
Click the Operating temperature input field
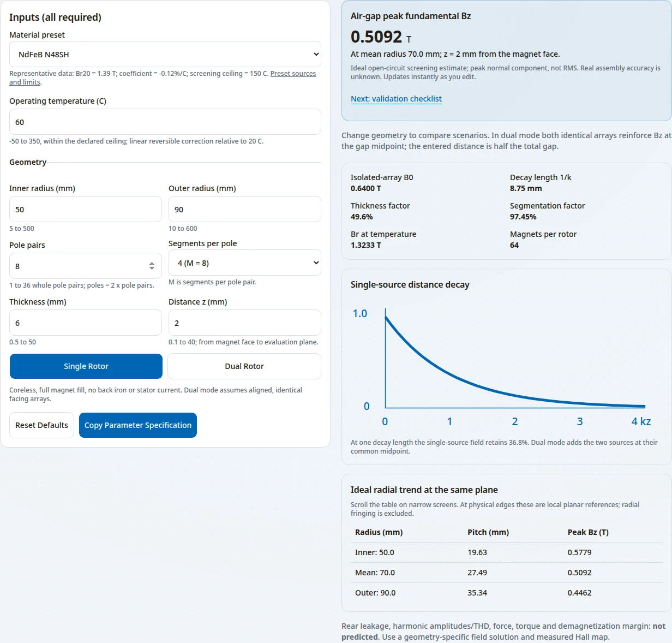(165, 122)
